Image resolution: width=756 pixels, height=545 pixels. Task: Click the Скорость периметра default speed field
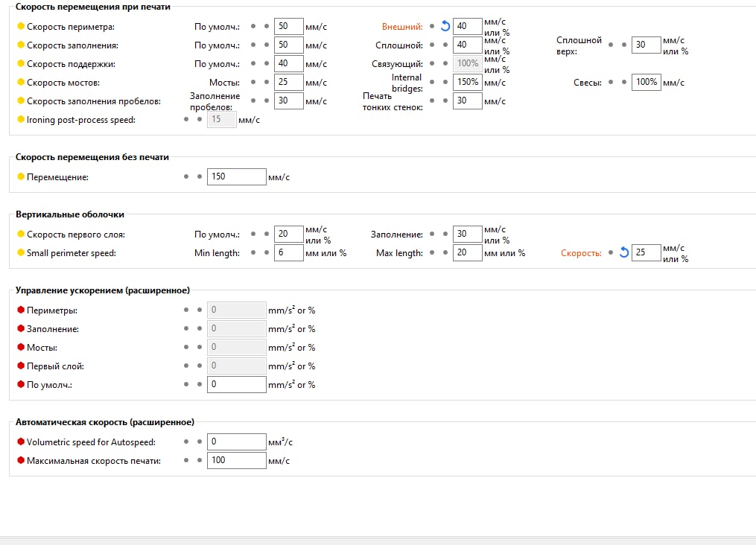289,27
